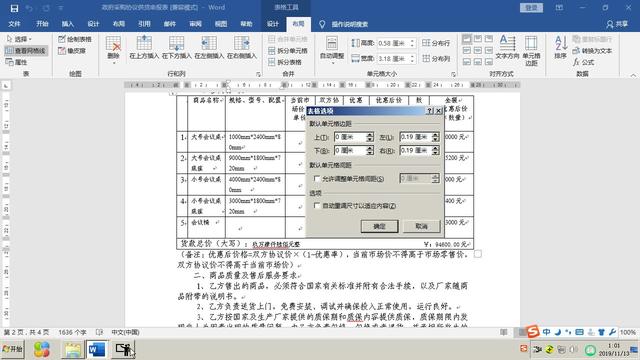Click 分布列 (Distribute Columns)
The width and height of the screenshot is (640, 360).
pyautogui.click(x=436, y=59)
